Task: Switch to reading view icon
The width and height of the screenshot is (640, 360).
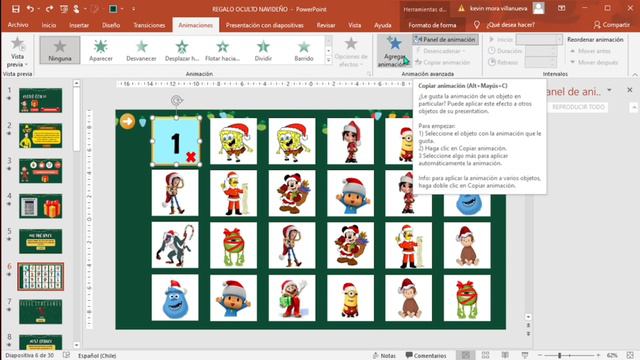Action: 505,356
